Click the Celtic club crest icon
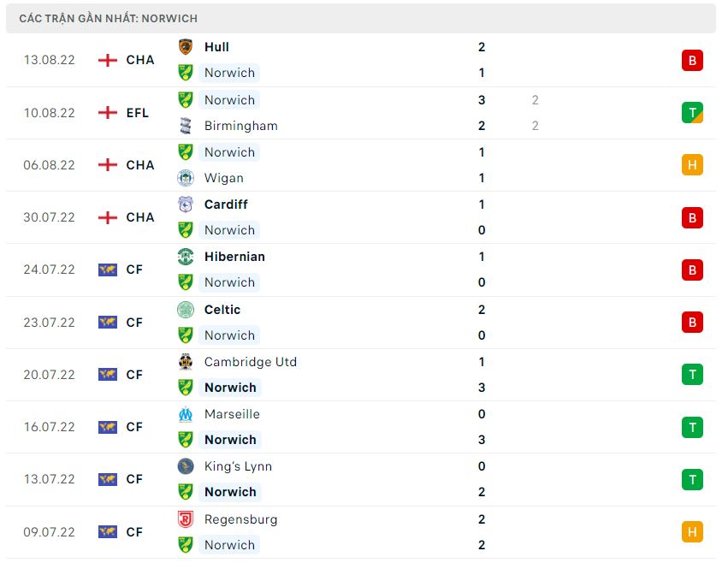The image size is (728, 563). pos(186,310)
